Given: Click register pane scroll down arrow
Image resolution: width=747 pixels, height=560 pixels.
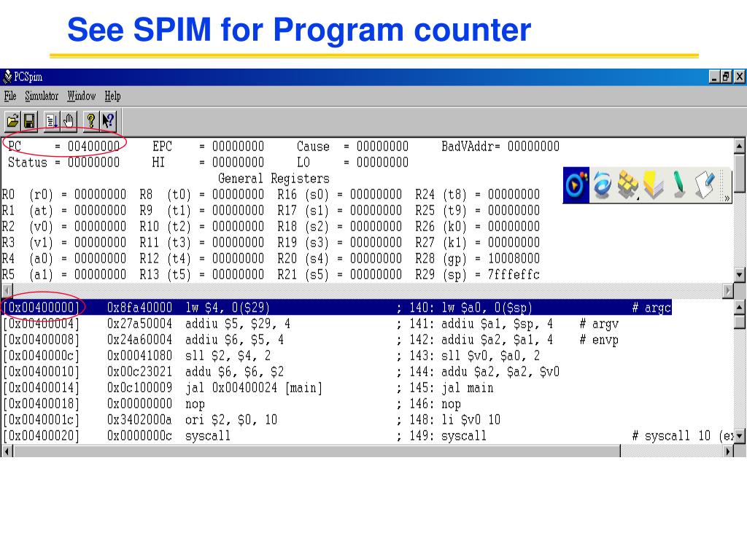Looking at the screenshot, I should [739, 274].
